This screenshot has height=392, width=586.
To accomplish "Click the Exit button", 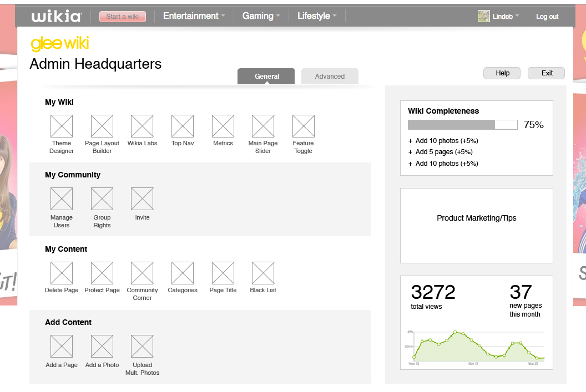I will (547, 73).
